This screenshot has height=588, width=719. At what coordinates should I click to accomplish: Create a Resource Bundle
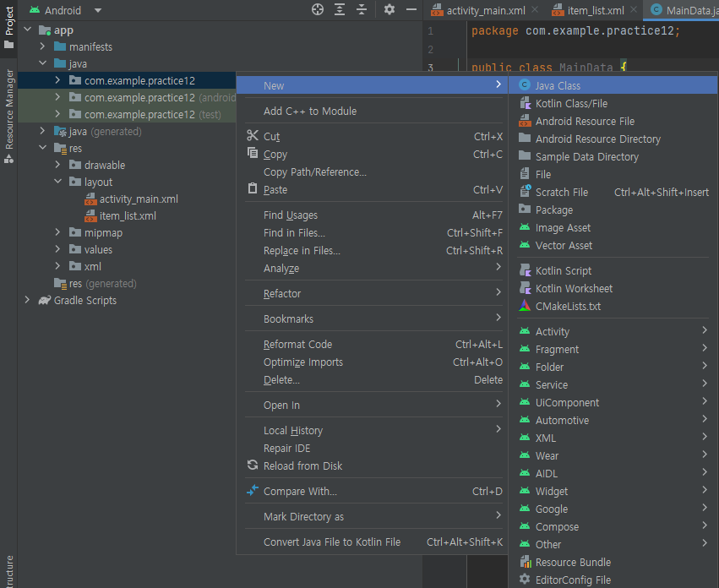coord(613,562)
